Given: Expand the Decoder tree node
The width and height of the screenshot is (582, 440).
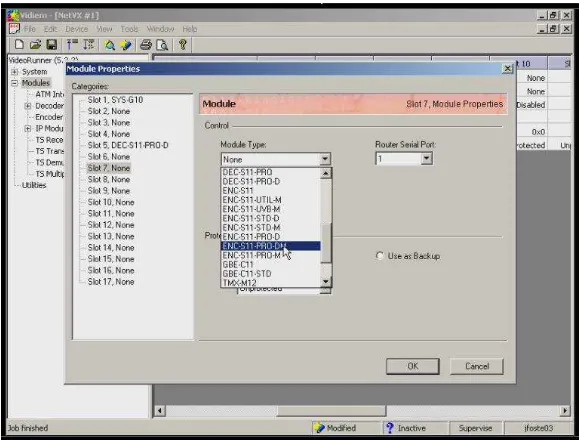Looking at the screenshot, I should 28,106.
